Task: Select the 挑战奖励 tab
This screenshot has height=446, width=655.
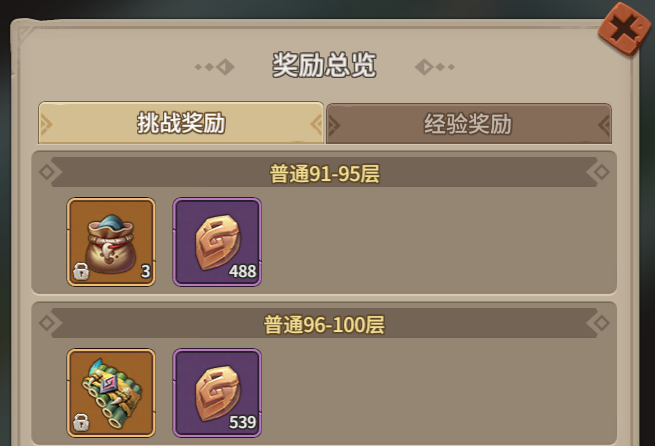Action: pyautogui.click(x=181, y=123)
